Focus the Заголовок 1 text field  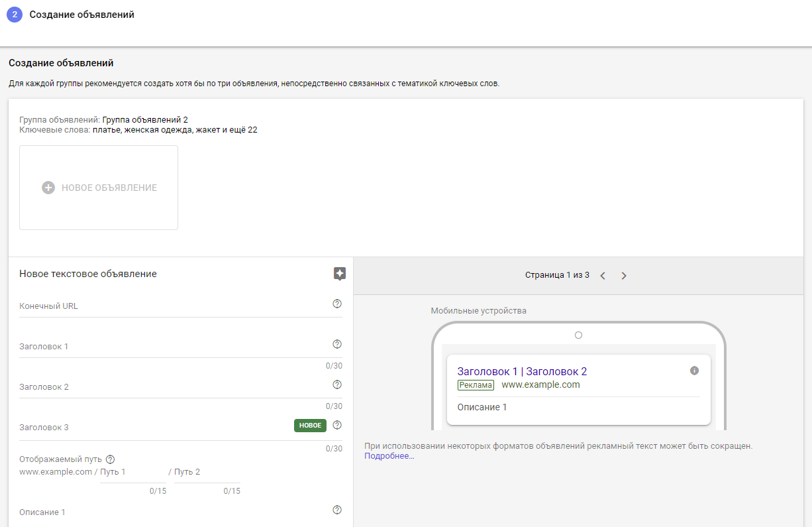tap(172, 347)
